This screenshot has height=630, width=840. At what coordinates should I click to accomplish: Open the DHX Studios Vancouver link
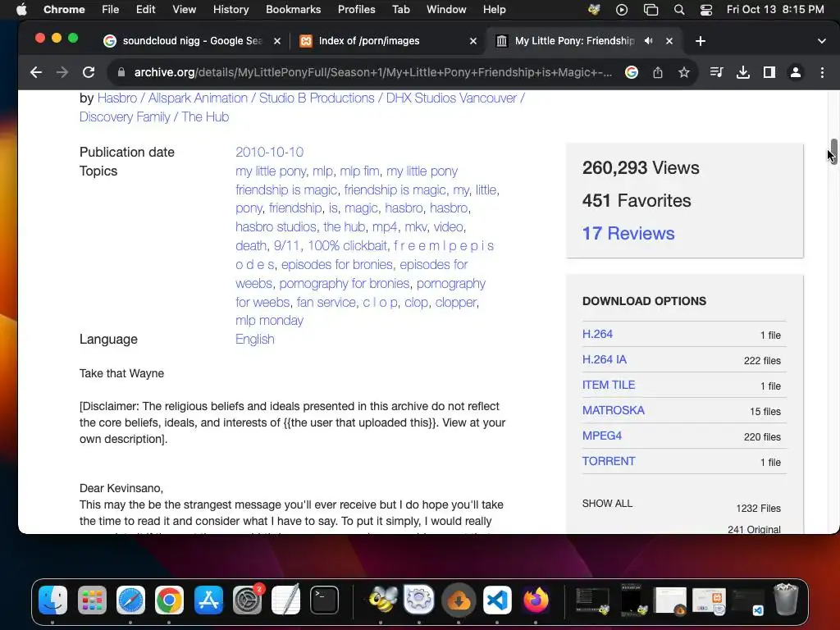click(451, 98)
